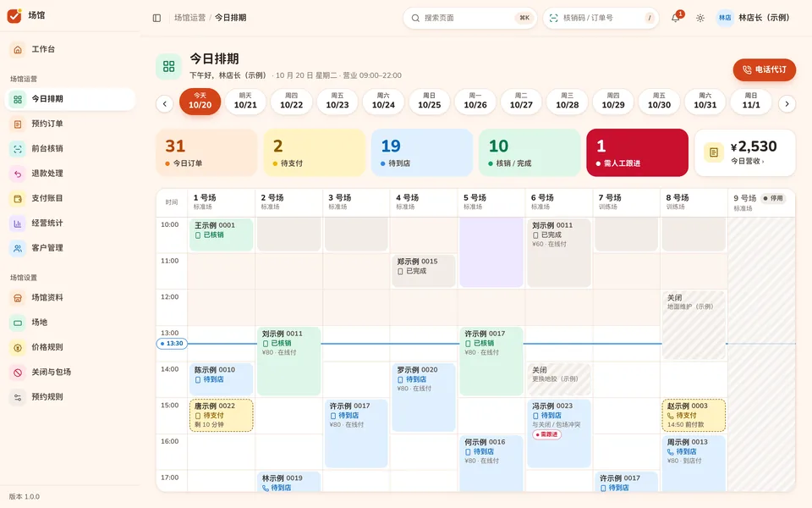The width and height of the screenshot is (812, 508).
Task: Click the 今日排期 page header grid icon
Action: click(x=169, y=66)
